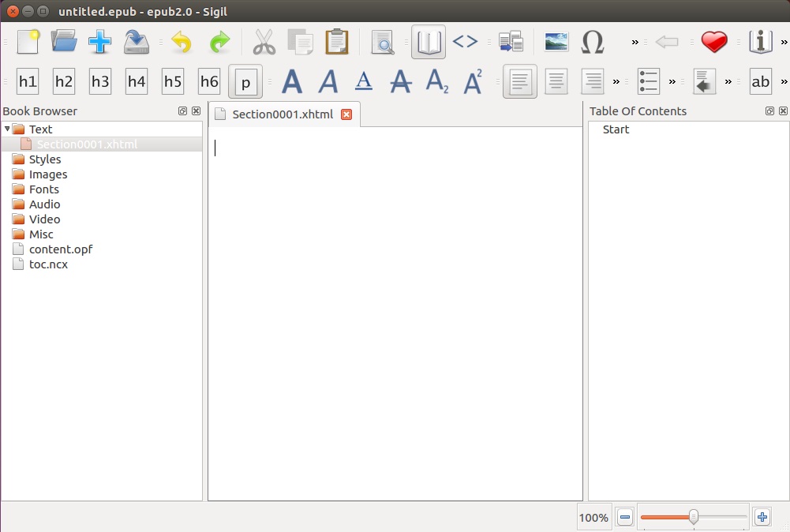The image size is (790, 532).
Task: Open an existing book via folder icon
Action: click(64, 42)
